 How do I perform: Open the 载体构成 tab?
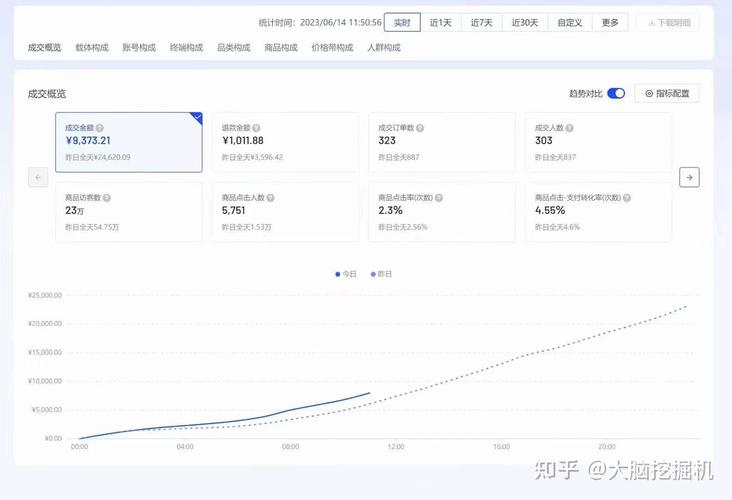point(92,48)
